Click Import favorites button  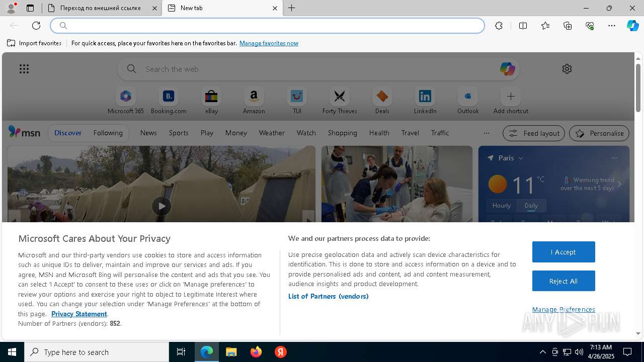(x=34, y=43)
